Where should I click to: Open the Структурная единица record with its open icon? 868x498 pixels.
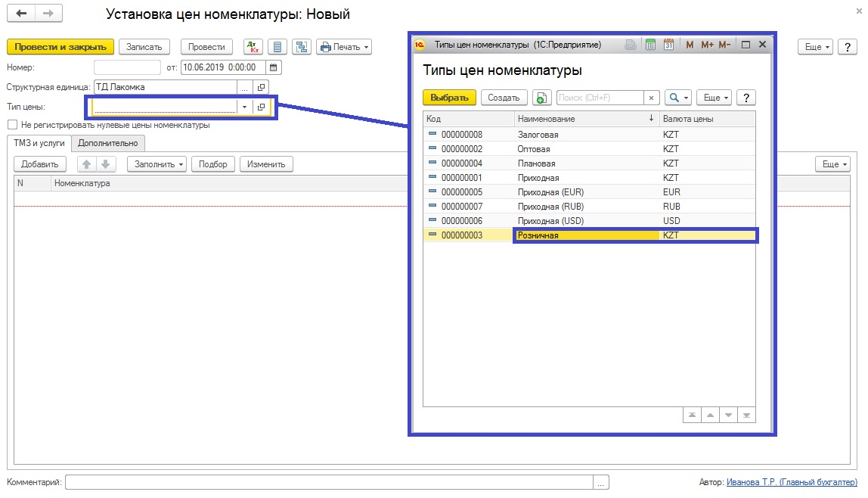(262, 88)
